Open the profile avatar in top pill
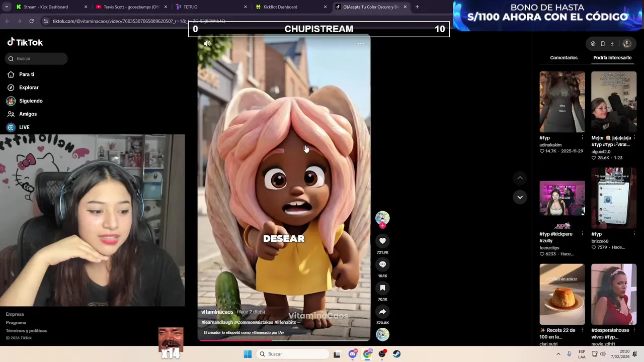 (x=626, y=44)
